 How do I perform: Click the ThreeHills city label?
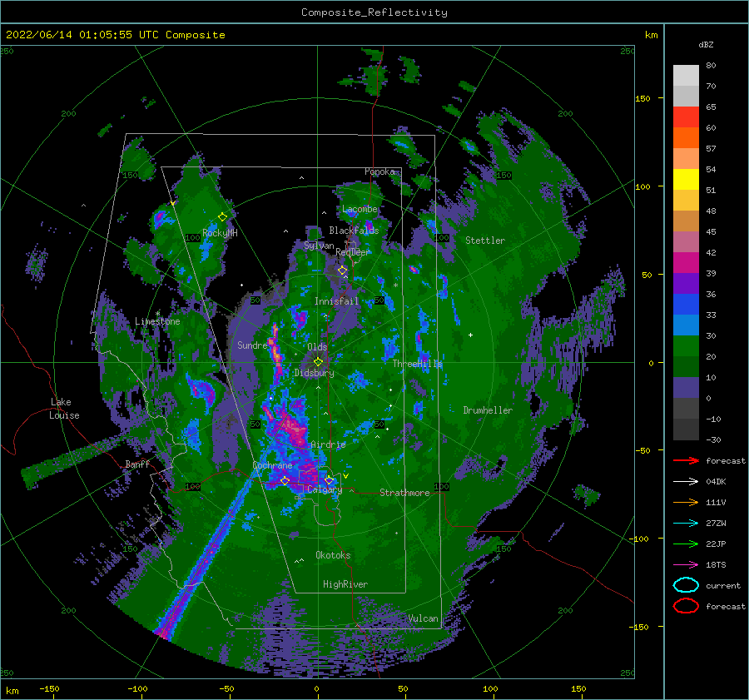(418, 364)
